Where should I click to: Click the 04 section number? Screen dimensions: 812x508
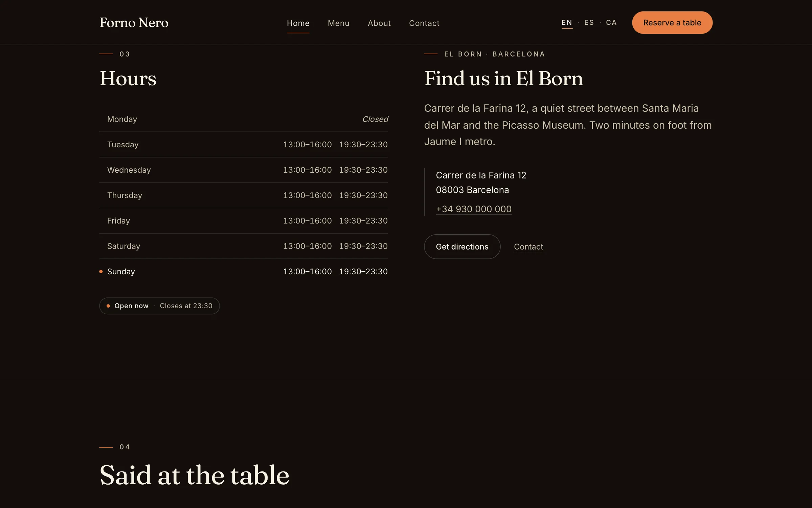click(x=125, y=447)
